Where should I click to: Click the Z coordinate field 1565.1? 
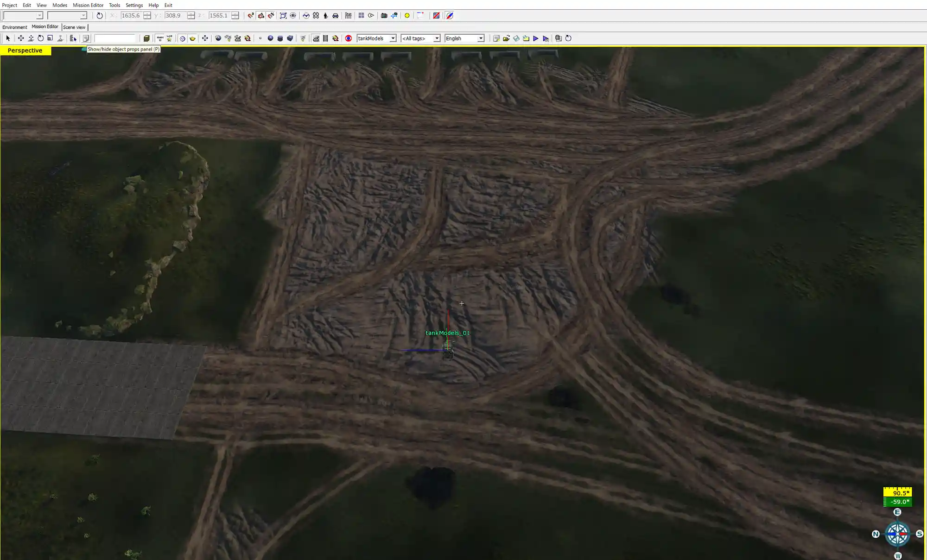point(220,16)
